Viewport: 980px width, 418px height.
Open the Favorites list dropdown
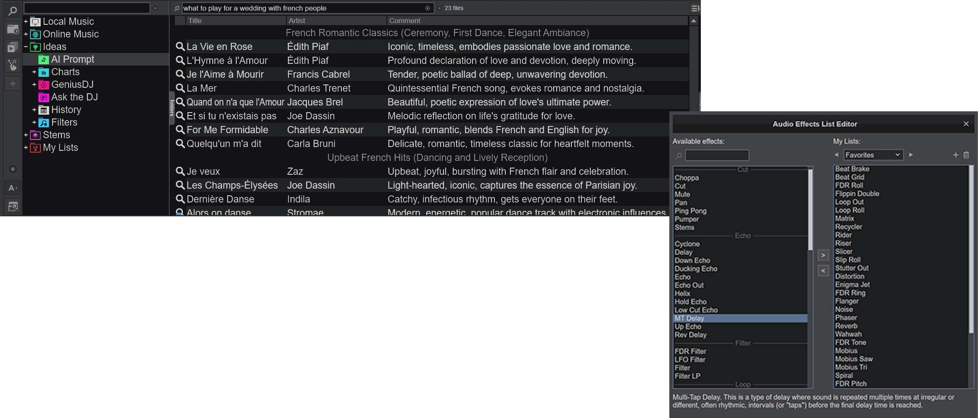click(x=873, y=155)
